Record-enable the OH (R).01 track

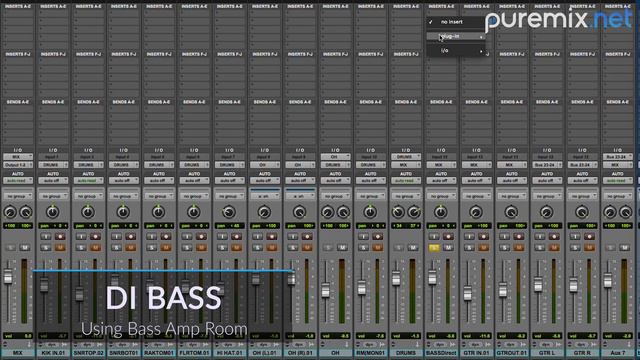coord(307,236)
